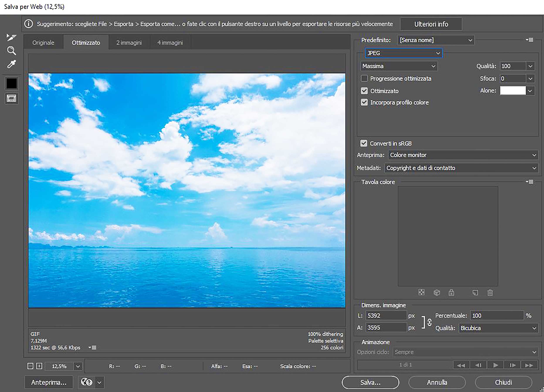Screen dimensions: 544x392
Task: Open preview info menu icon beside 56,6 Kbps
Action: click(92, 347)
